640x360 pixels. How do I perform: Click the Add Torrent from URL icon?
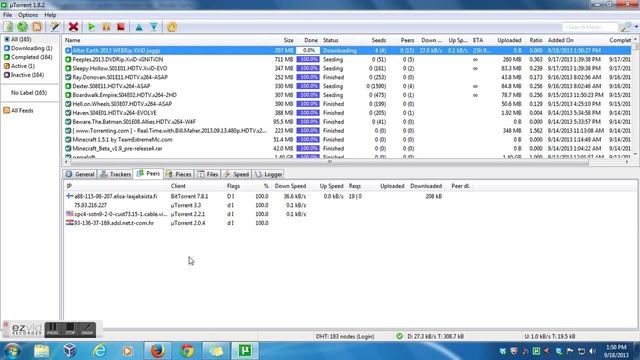pyautogui.click(x=22, y=27)
